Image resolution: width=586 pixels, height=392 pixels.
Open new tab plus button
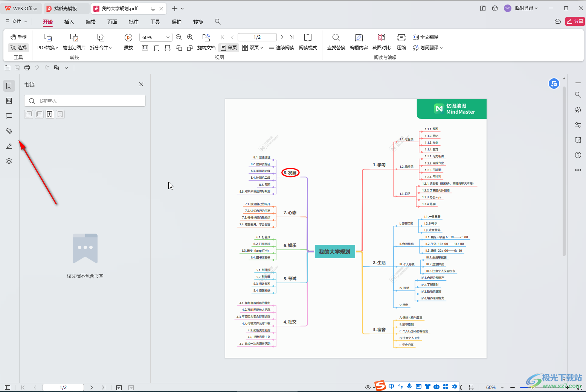click(174, 9)
